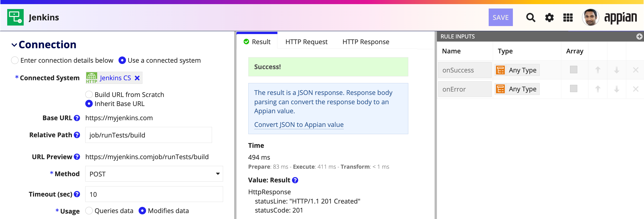
Task: Set usage to Queries data
Action: point(89,211)
